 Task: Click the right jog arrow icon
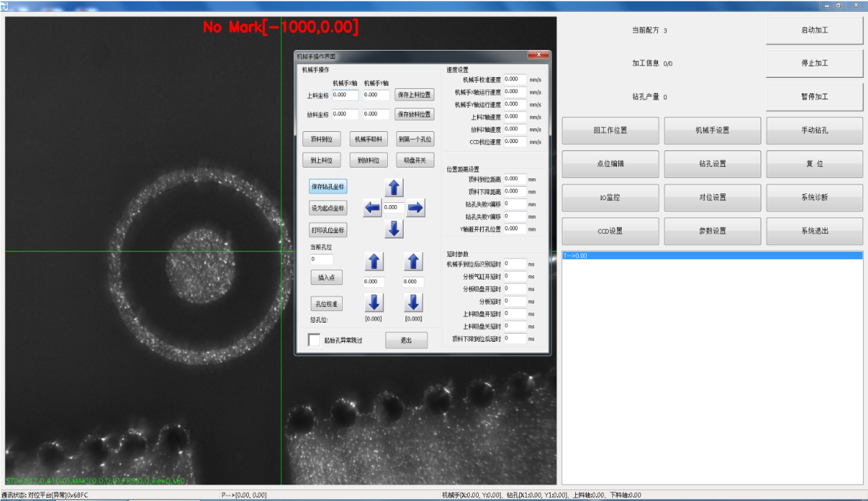click(x=415, y=208)
